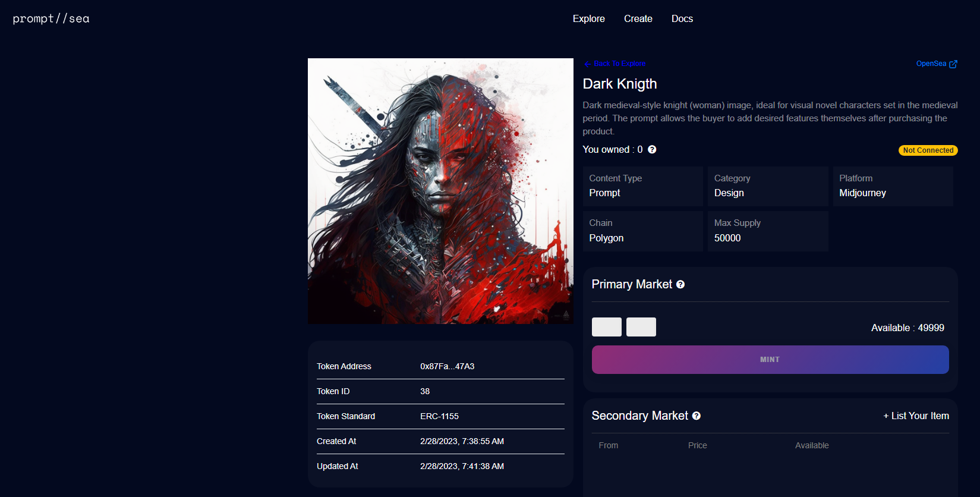Click the Price column header
This screenshot has width=980, height=497.
pos(697,446)
